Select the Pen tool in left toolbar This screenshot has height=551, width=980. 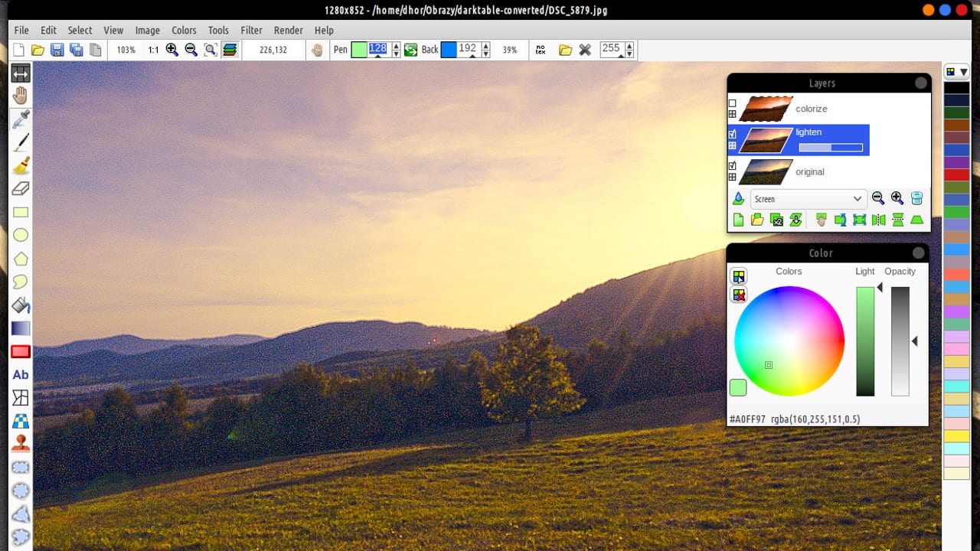21,142
